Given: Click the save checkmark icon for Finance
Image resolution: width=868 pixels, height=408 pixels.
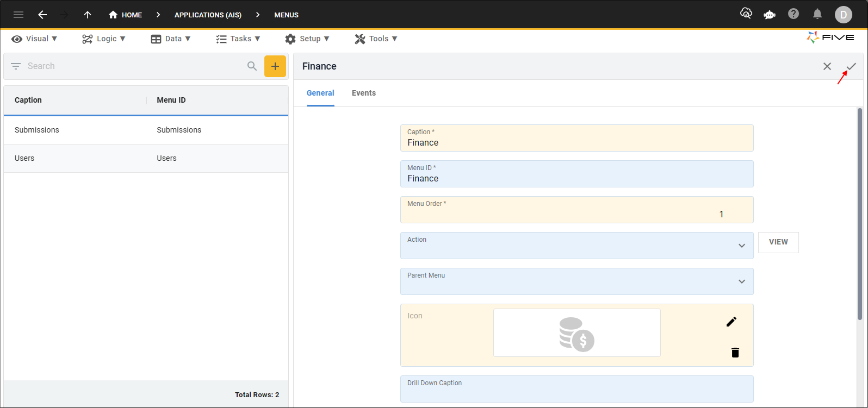Looking at the screenshot, I should click(851, 66).
